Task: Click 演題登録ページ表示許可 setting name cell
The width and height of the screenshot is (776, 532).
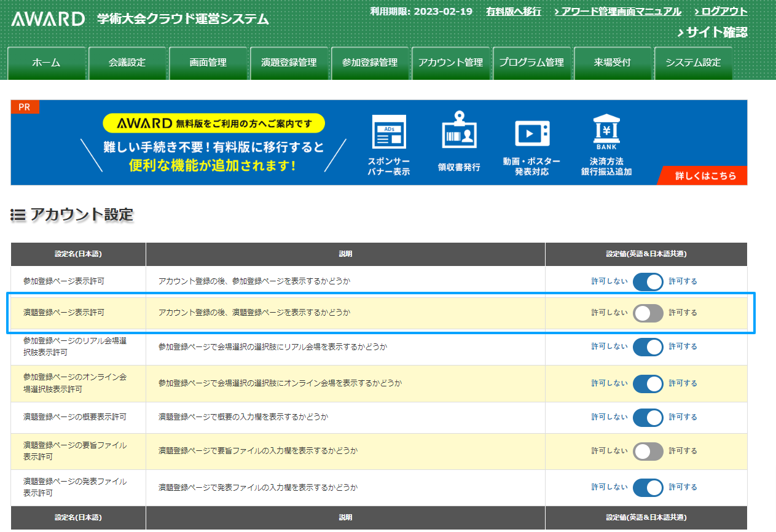Action: (79, 313)
